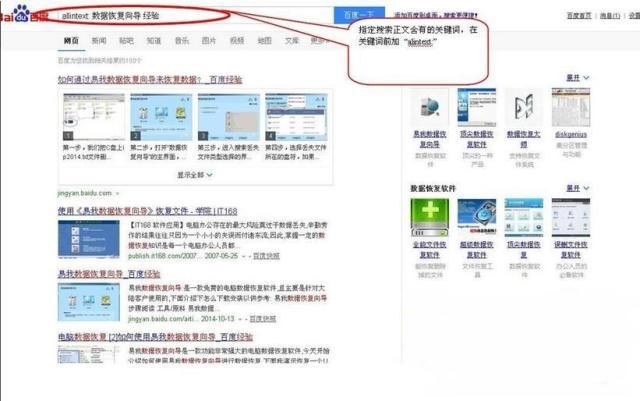The width and height of the screenshot is (640, 401).
Task: Open the diskgenius sidebar link
Action: coord(571,134)
